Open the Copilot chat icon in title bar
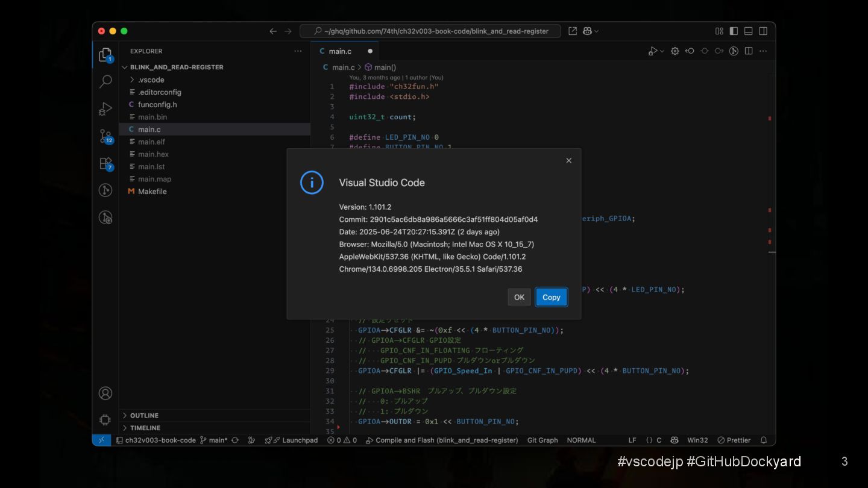 coord(588,31)
